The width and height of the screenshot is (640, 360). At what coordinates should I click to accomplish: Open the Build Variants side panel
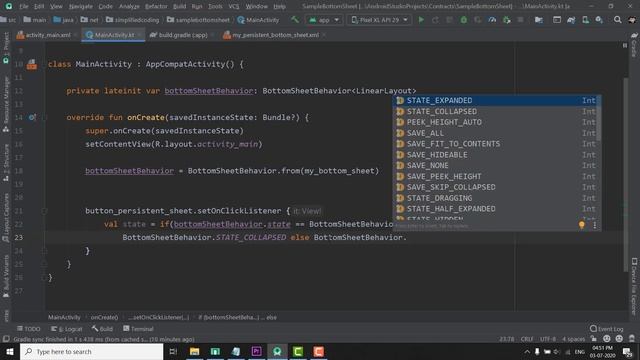[6, 277]
